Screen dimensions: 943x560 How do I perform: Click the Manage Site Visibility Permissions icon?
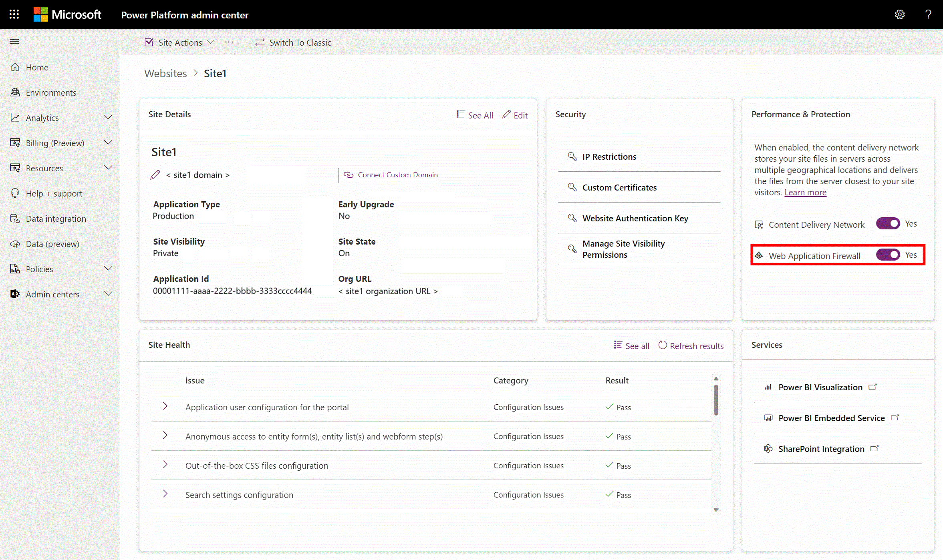572,249
